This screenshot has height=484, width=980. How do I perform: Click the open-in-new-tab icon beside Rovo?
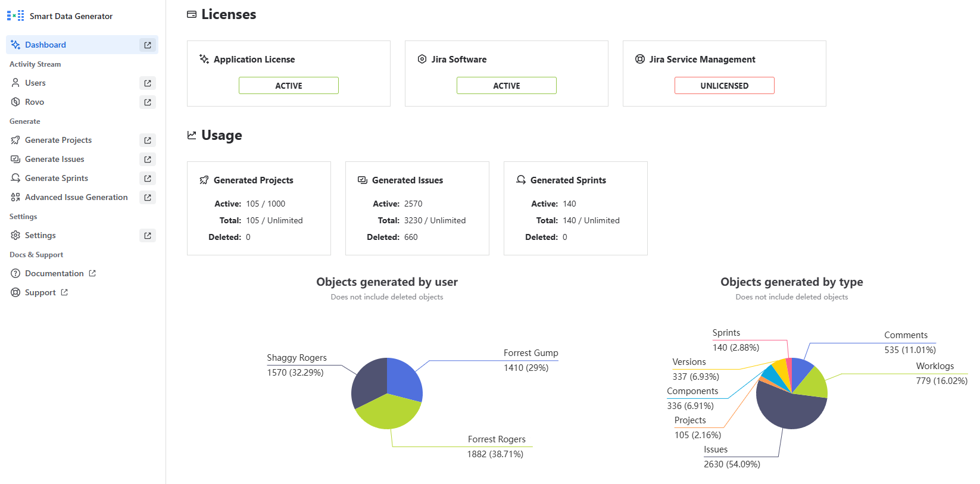pos(148,102)
